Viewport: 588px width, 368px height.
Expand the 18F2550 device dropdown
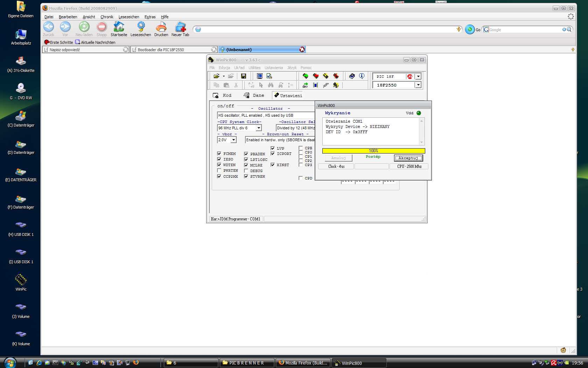pyautogui.click(x=418, y=85)
